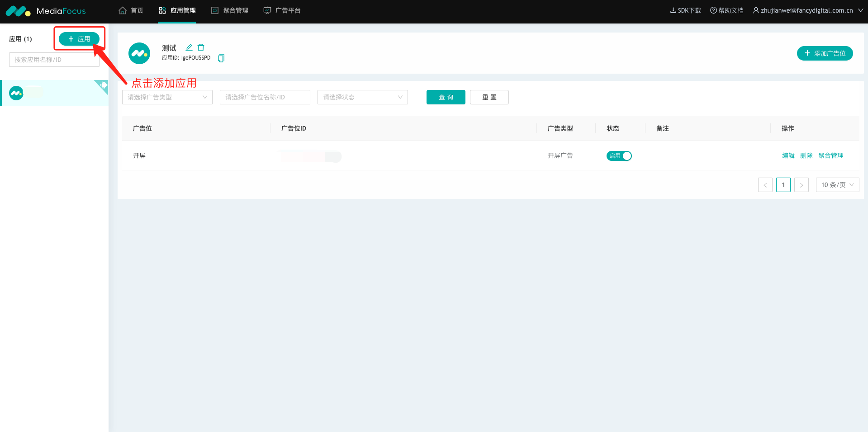Click the trash icon beside 测试 app name

pyautogui.click(x=201, y=47)
